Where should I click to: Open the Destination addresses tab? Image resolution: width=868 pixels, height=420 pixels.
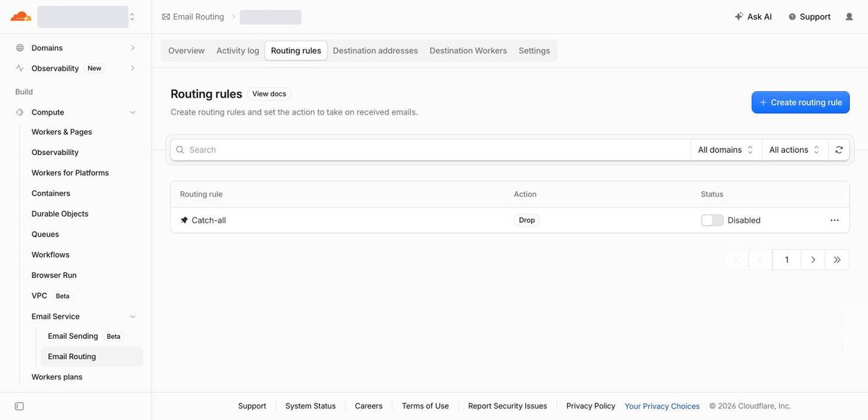(375, 51)
